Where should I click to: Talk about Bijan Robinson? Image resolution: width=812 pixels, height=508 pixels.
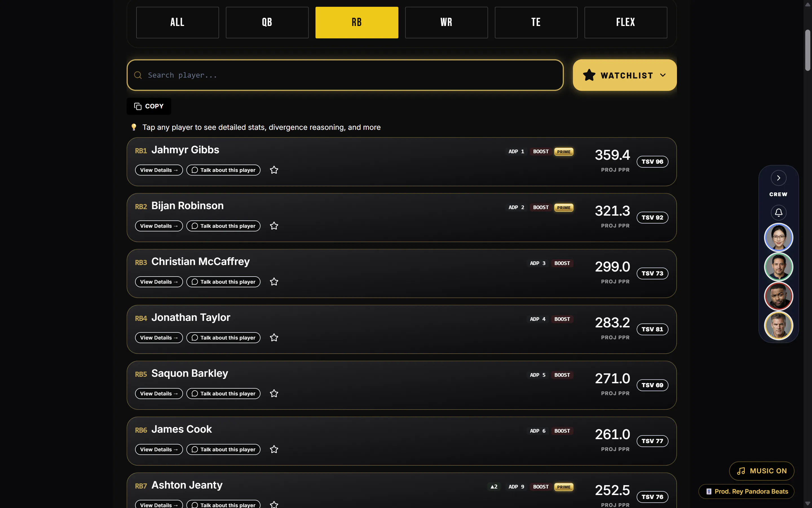click(223, 226)
